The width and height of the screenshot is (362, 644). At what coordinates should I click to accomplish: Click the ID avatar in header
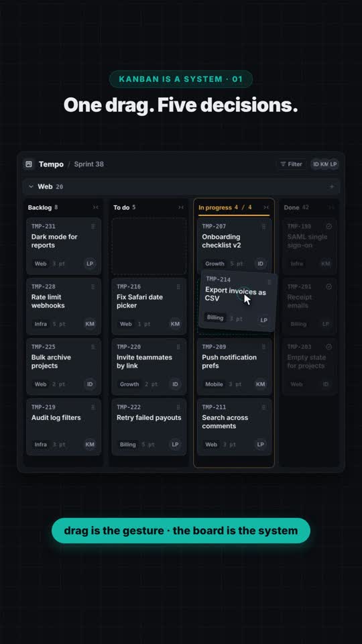click(x=316, y=164)
